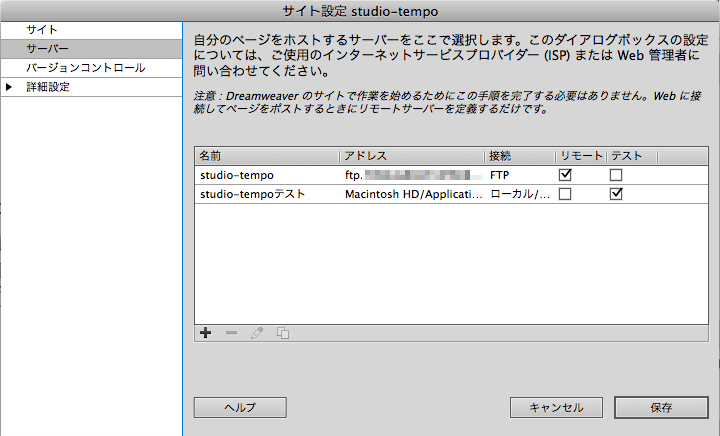Screen dimensions: 720x436
Task: Click the Macintosh HD/Applicati... address cell
Action: [x=413, y=194]
